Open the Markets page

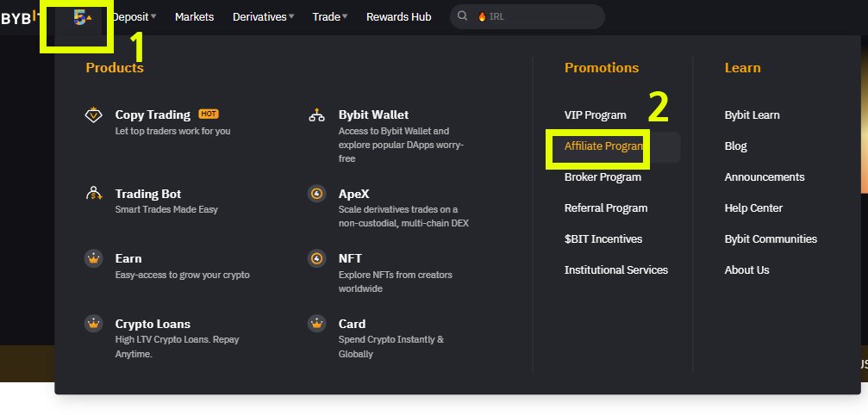pos(194,16)
